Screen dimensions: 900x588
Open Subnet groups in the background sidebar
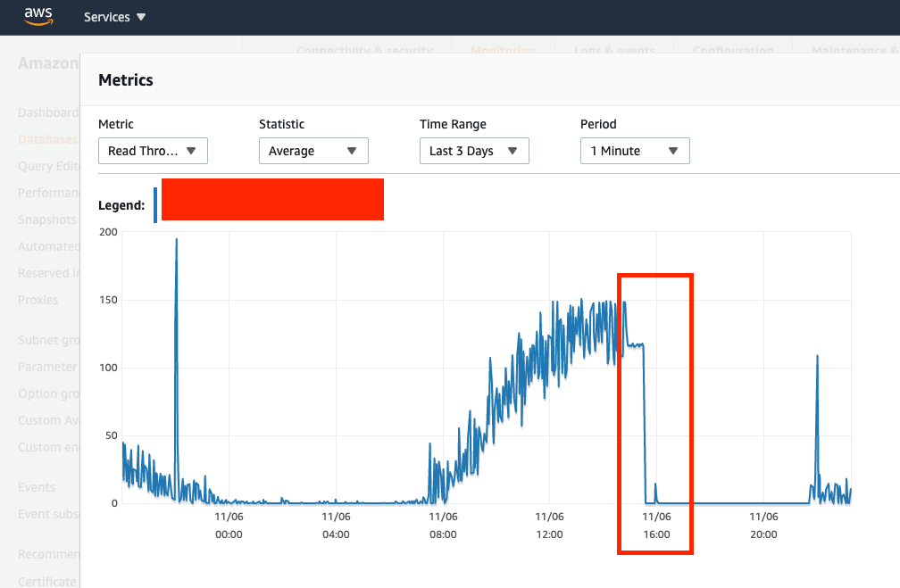tap(49, 340)
